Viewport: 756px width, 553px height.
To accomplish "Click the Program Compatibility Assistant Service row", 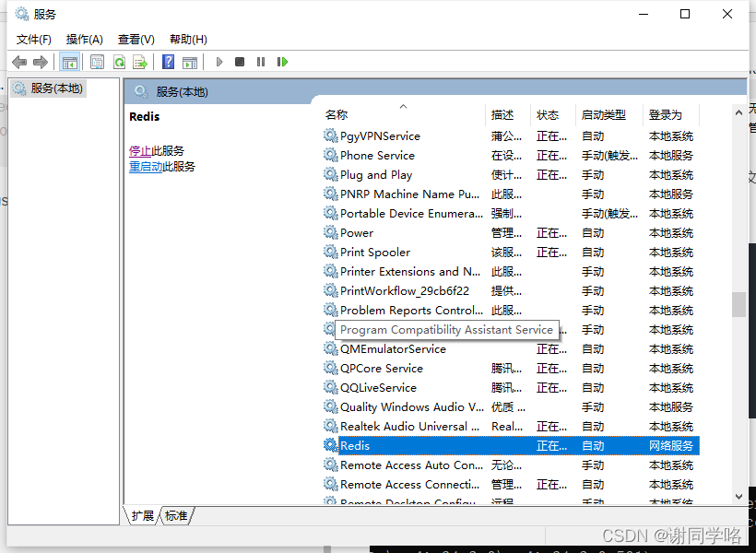I will point(511,330).
